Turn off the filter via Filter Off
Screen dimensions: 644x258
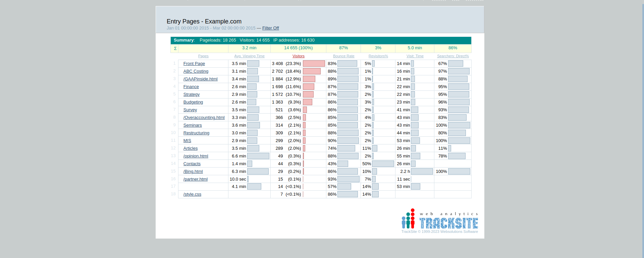(x=270, y=28)
